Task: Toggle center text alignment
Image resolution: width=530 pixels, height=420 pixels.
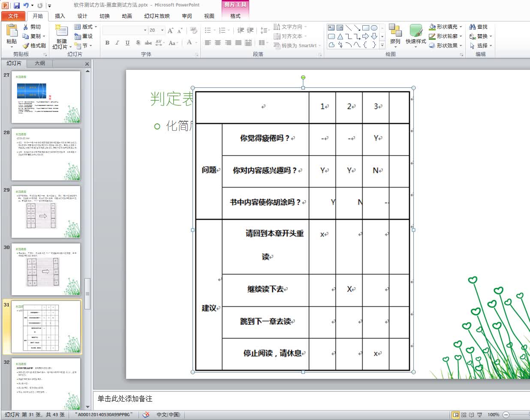Action: click(x=218, y=42)
